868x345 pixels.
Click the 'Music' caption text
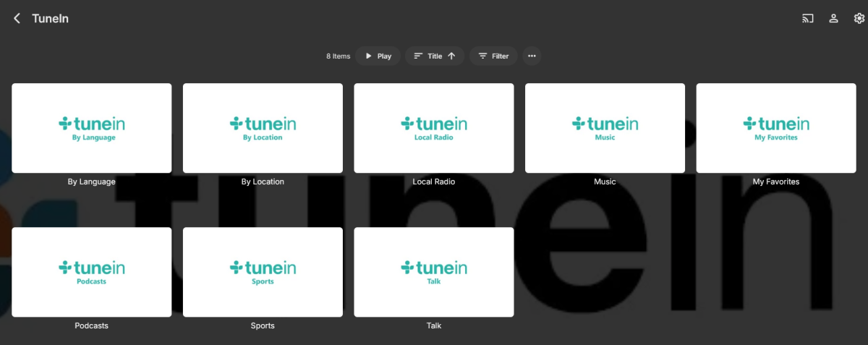605,182
